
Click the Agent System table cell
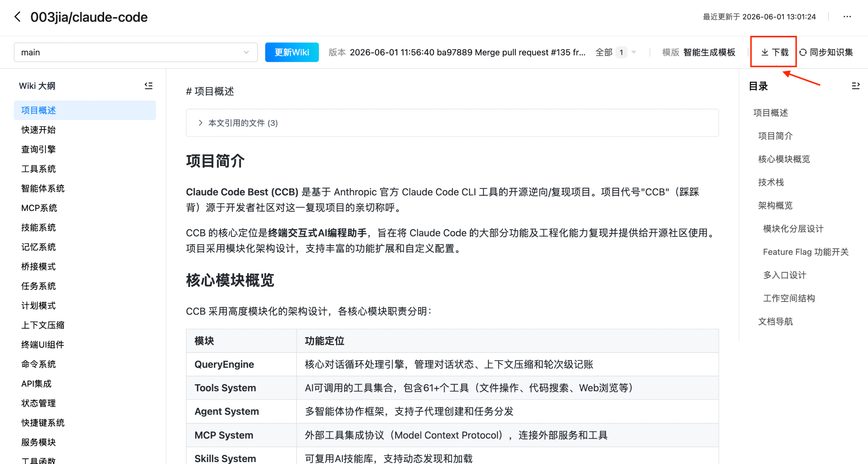(241, 411)
